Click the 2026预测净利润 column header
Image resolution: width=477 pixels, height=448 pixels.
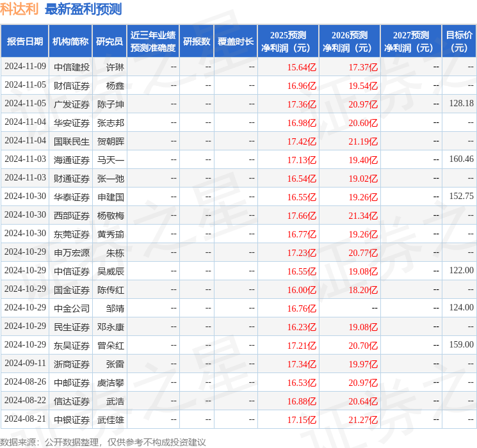click(x=349, y=41)
